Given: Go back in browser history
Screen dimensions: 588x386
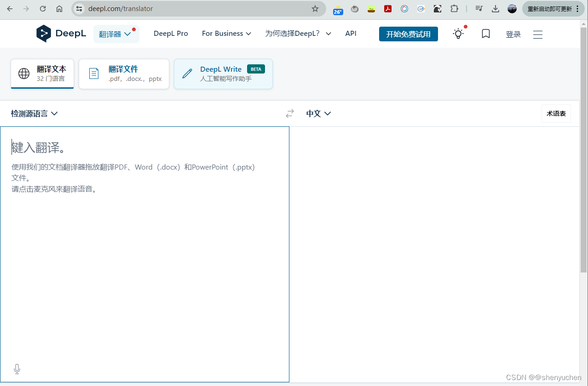Looking at the screenshot, I should click(10, 9).
